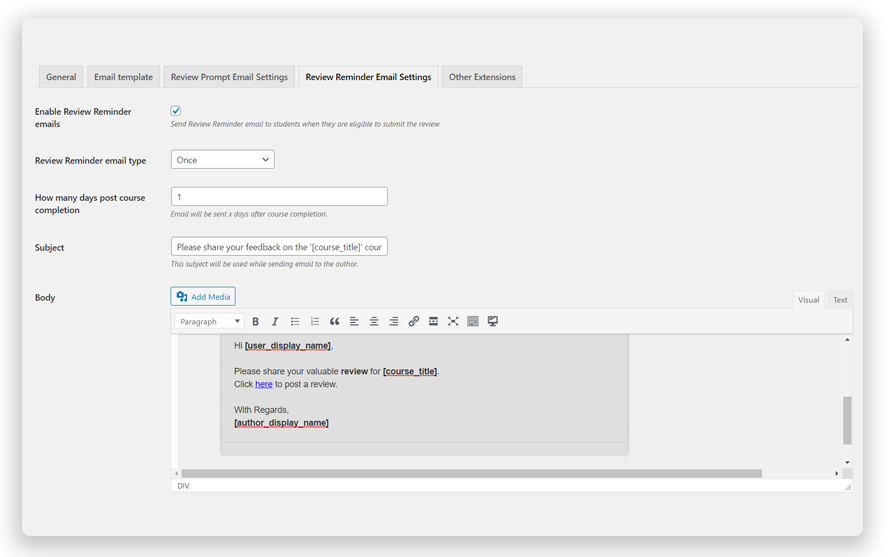The height and width of the screenshot is (557, 888).
Task: Select Review Reminder Email Settings tab
Action: click(369, 77)
